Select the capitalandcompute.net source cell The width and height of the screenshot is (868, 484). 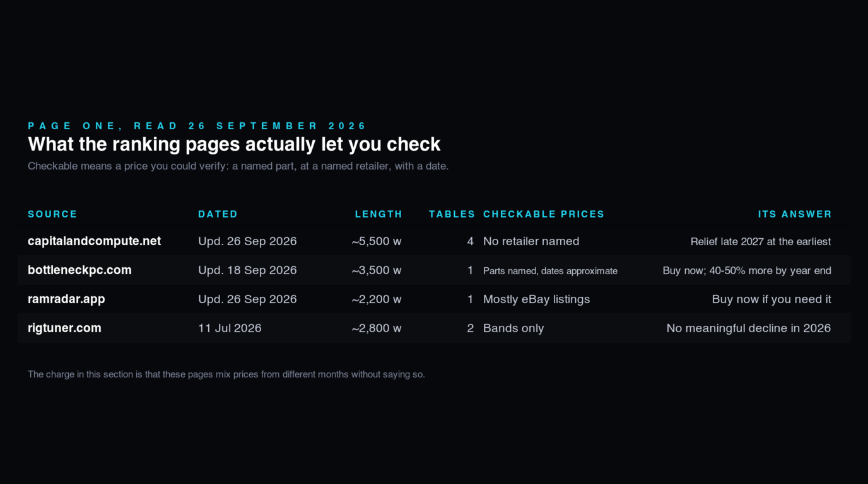[94, 241]
